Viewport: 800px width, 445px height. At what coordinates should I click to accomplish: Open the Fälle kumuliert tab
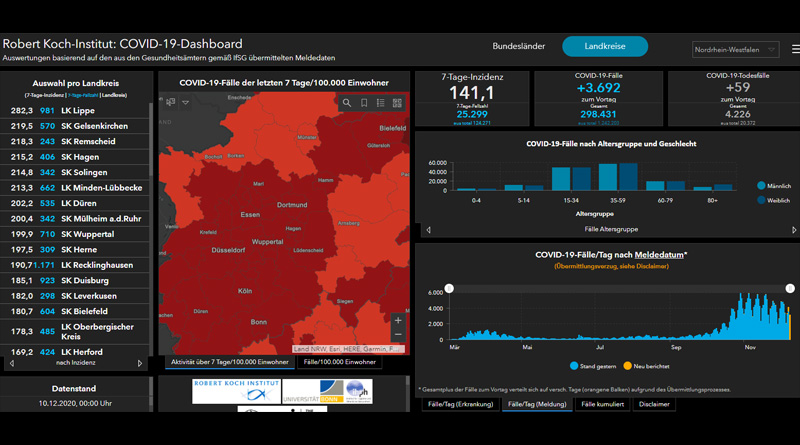click(x=603, y=404)
